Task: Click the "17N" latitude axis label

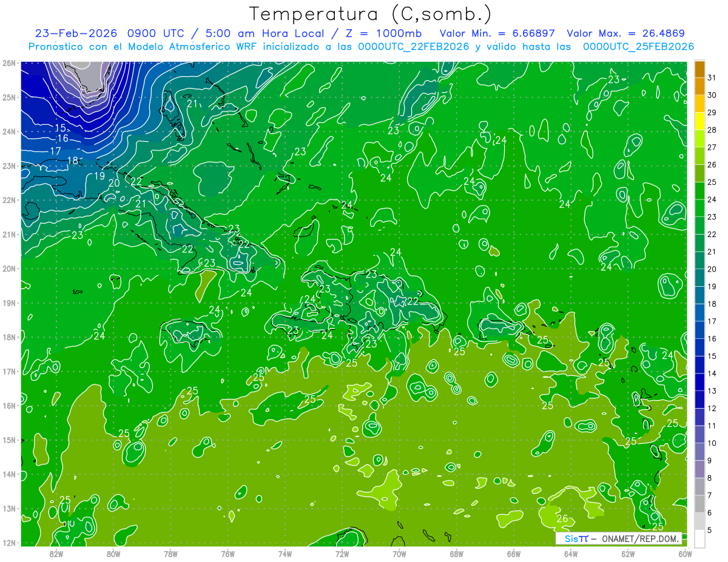Action: (x=8, y=371)
